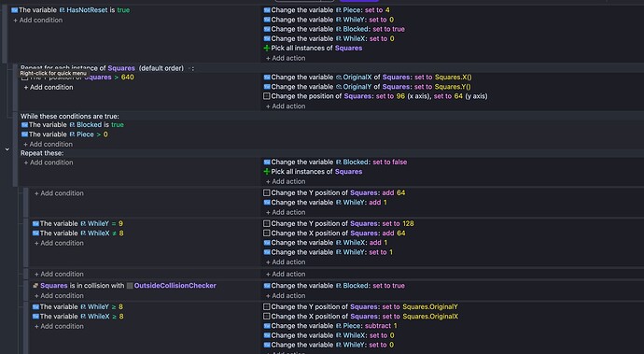Click variable icon of WhileY: set to 1 action

267,252
